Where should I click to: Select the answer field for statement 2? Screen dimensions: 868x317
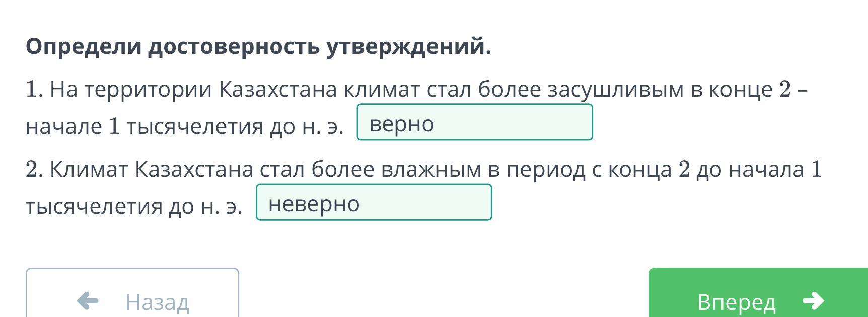tap(374, 202)
